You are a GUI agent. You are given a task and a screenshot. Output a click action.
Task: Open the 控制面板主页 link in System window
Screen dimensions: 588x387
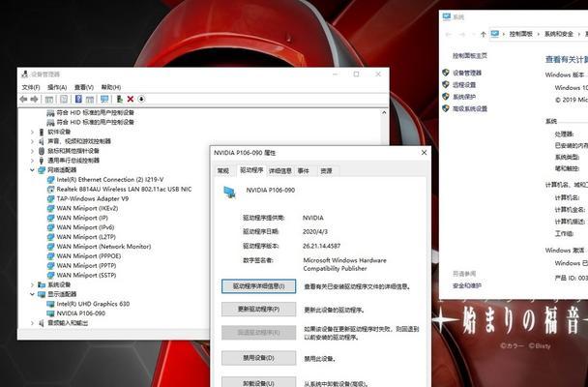[470, 56]
